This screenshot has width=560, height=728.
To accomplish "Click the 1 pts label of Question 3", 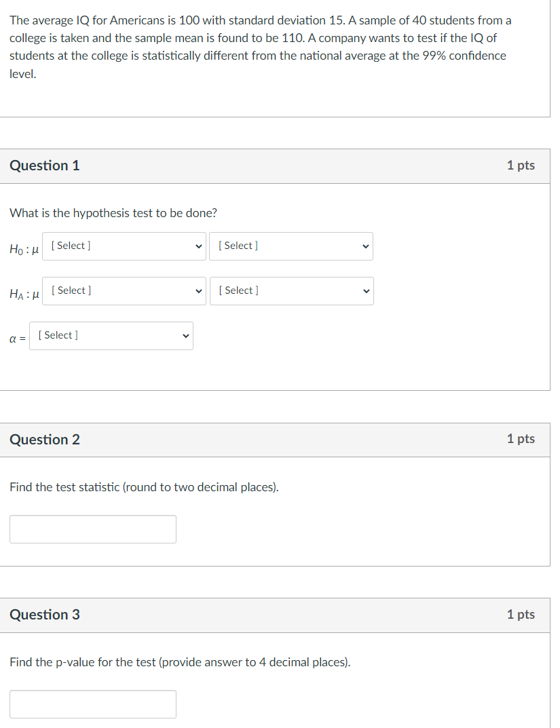I will point(521,614).
